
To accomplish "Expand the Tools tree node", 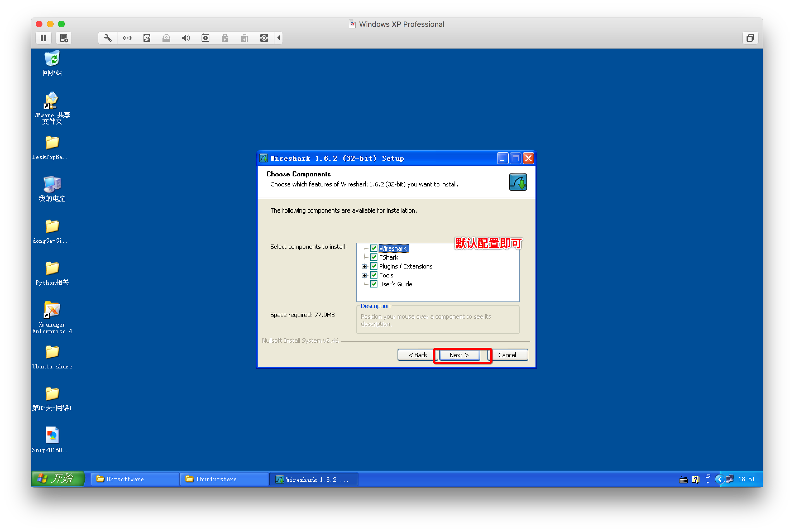I will click(364, 275).
